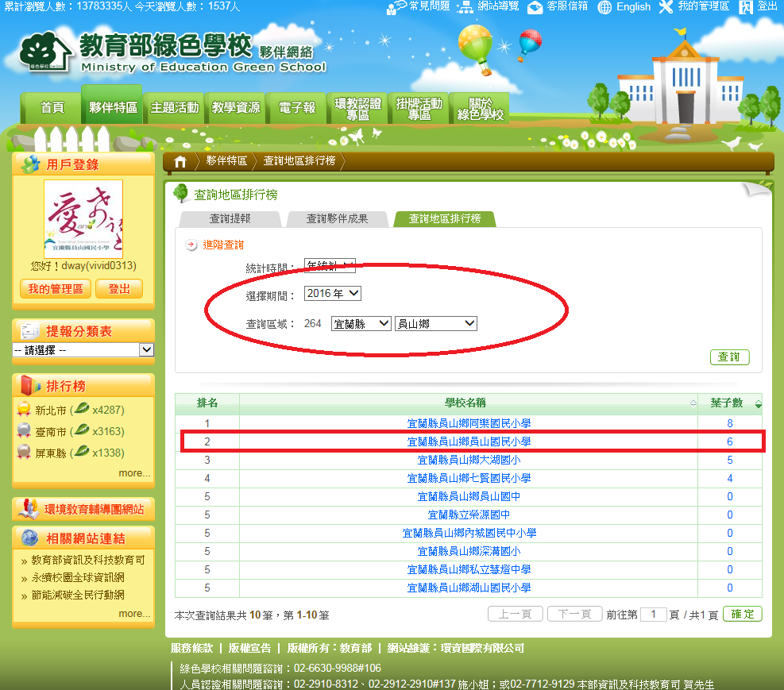Open the site map 網站導覽

pos(498,6)
